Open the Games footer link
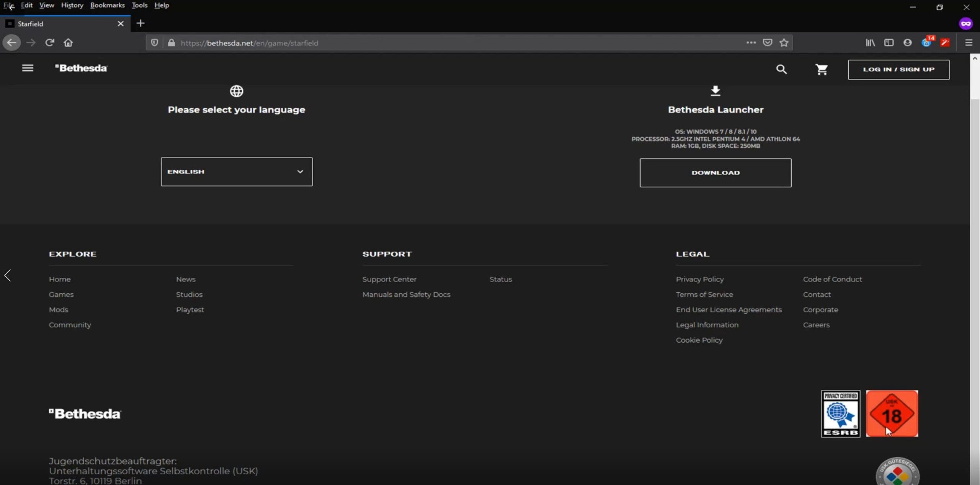Screen dimensions: 980x485 point(61,295)
